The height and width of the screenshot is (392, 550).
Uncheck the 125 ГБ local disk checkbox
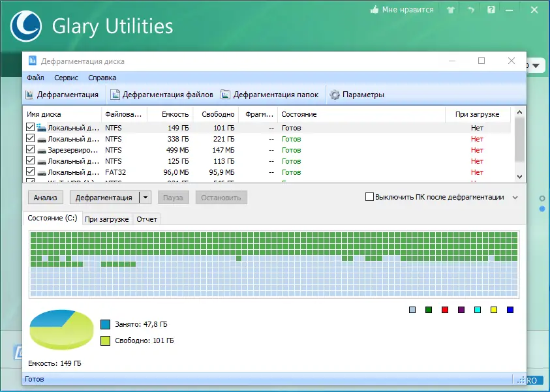coord(31,160)
